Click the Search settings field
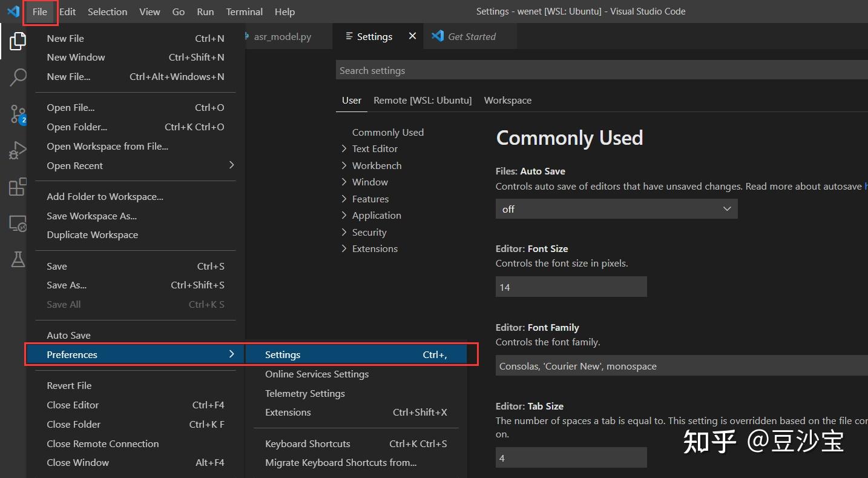Viewport: 868px width, 478px height. [602, 70]
